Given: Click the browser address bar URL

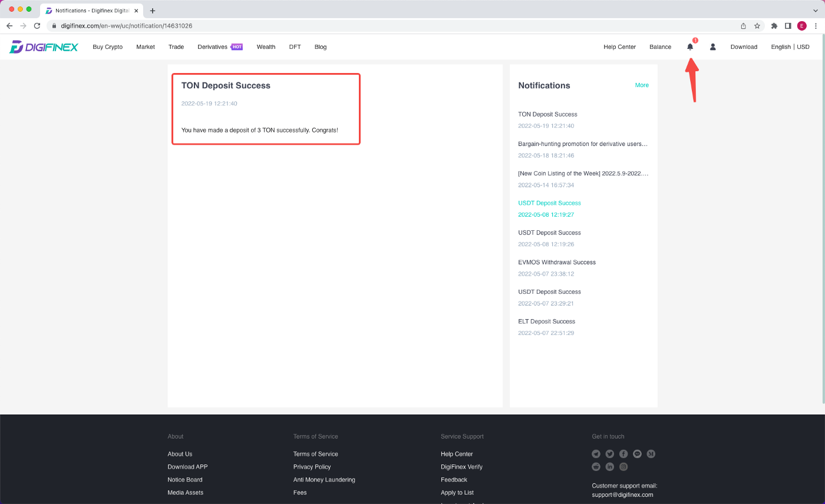Looking at the screenshot, I should point(127,26).
